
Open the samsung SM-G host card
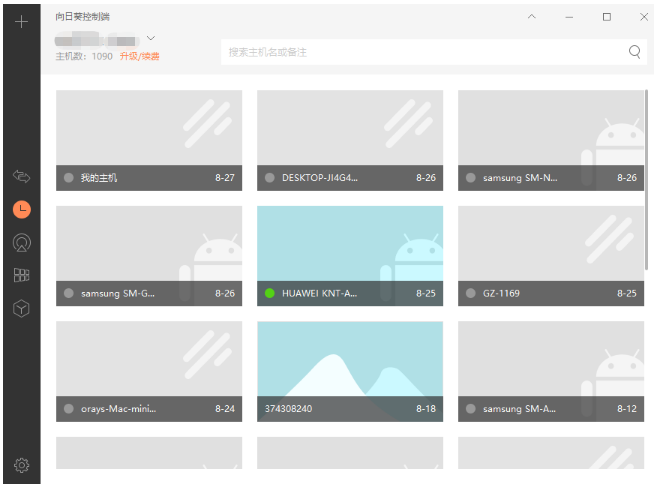point(149,256)
